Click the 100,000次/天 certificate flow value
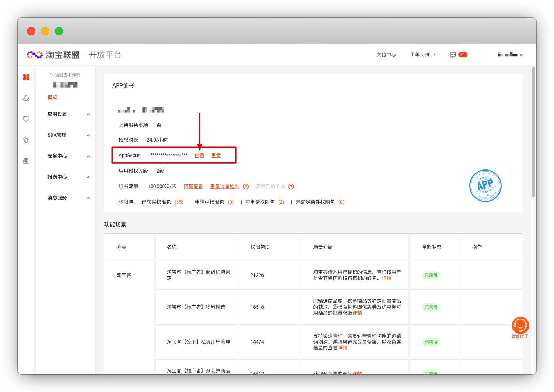 [x=162, y=186]
